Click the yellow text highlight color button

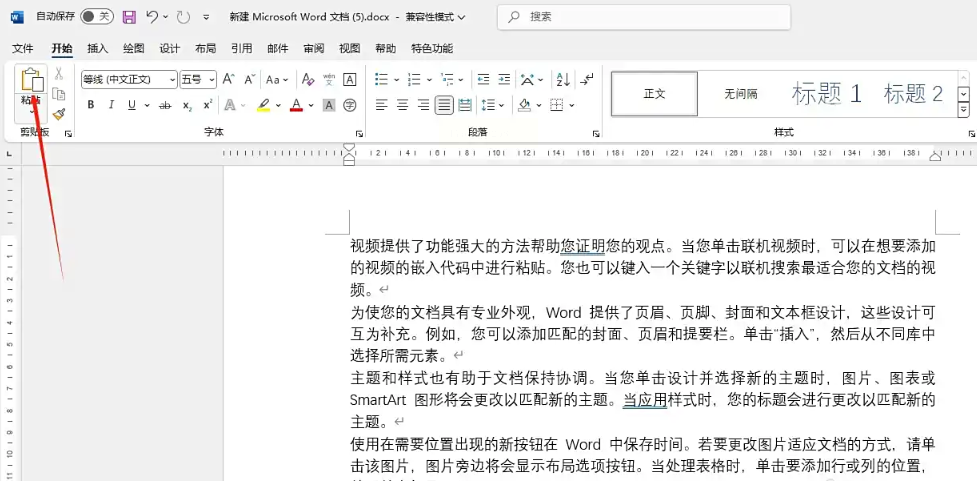coord(262,105)
